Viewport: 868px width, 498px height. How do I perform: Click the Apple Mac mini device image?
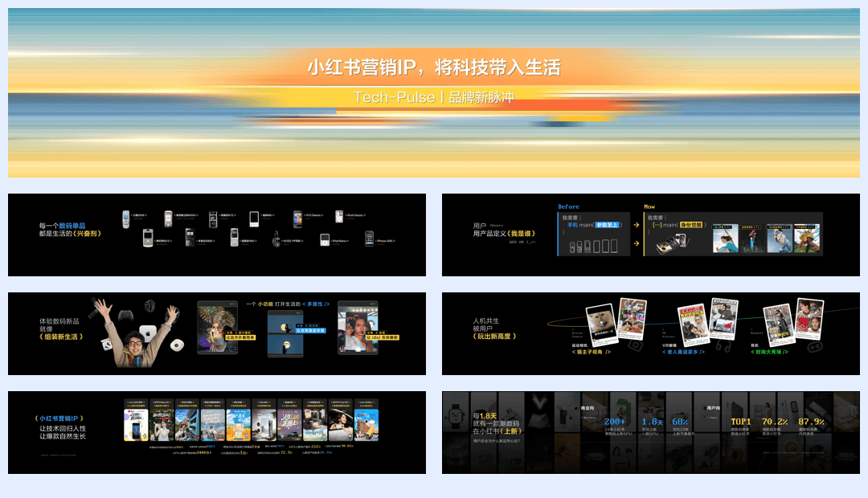click(x=148, y=333)
